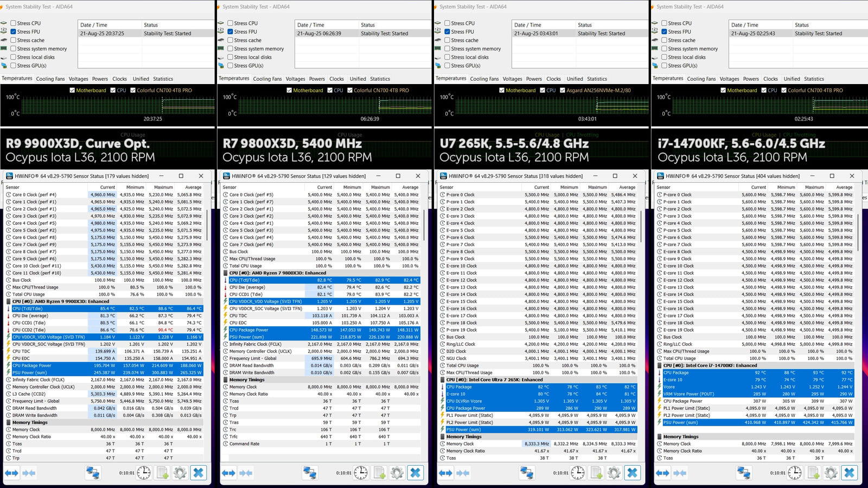Image resolution: width=868 pixels, height=488 pixels.
Task: Open remote network monitoring in the HWiNFO 318 values hidden window
Action: coord(527,473)
